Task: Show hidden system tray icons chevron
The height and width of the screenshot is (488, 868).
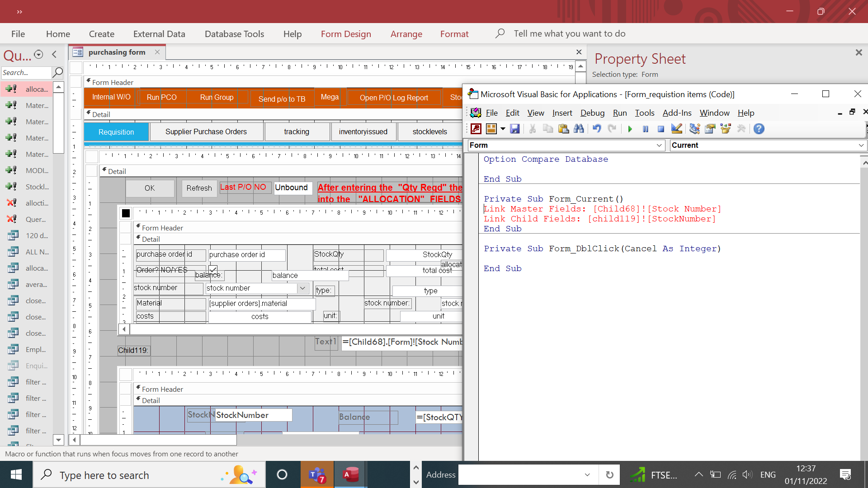Action: (698, 474)
